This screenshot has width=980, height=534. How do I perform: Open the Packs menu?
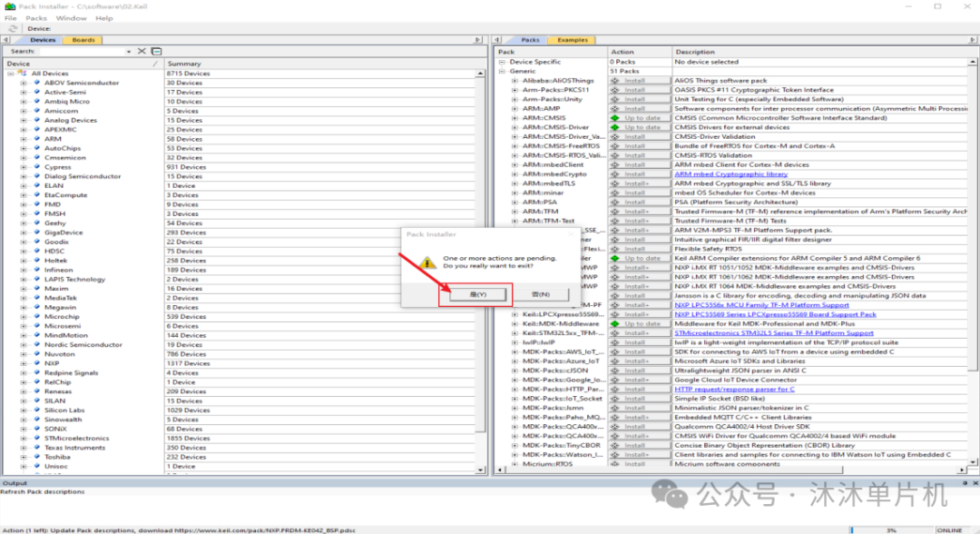36,18
